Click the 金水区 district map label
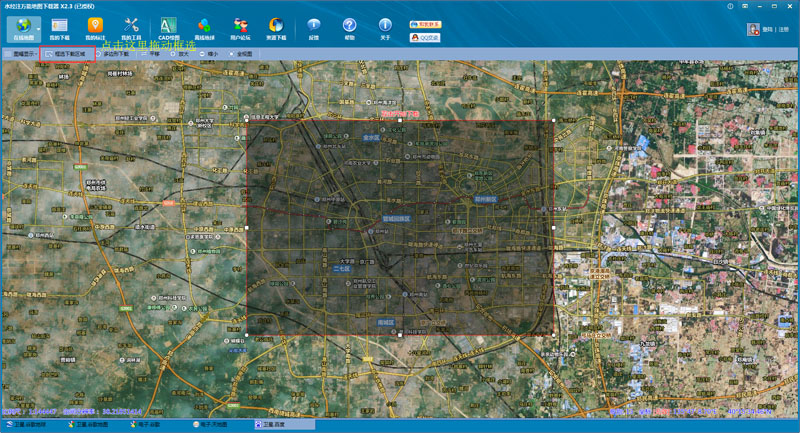This screenshot has width=800, height=433. tap(371, 138)
